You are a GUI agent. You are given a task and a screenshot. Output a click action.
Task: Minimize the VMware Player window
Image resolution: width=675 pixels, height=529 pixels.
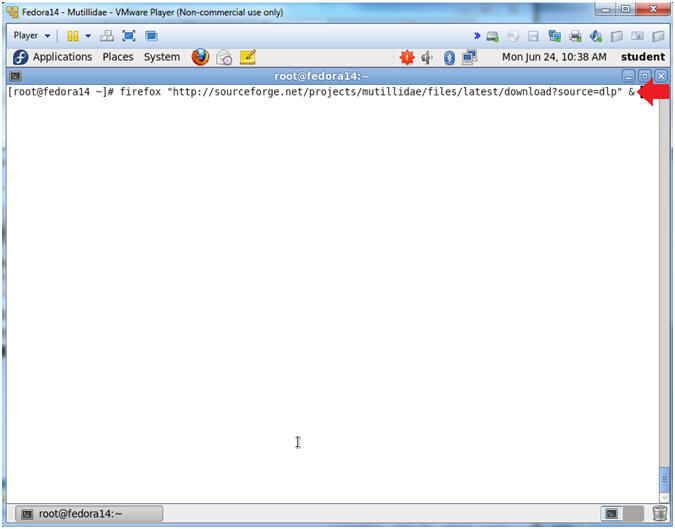[606, 9]
